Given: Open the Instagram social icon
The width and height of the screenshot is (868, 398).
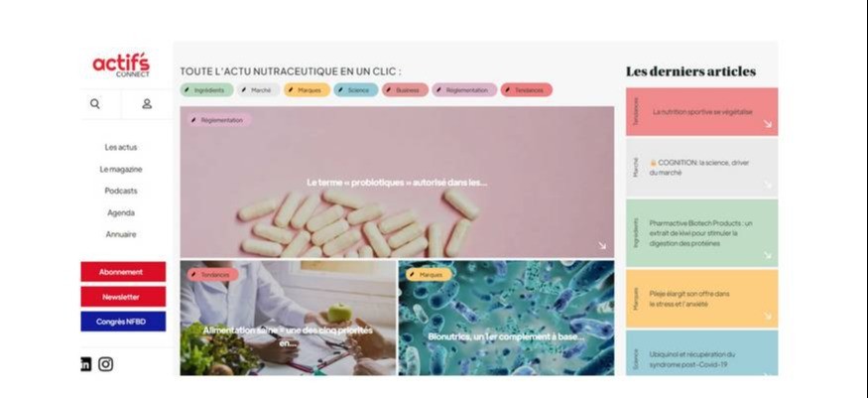Looking at the screenshot, I should click(106, 364).
